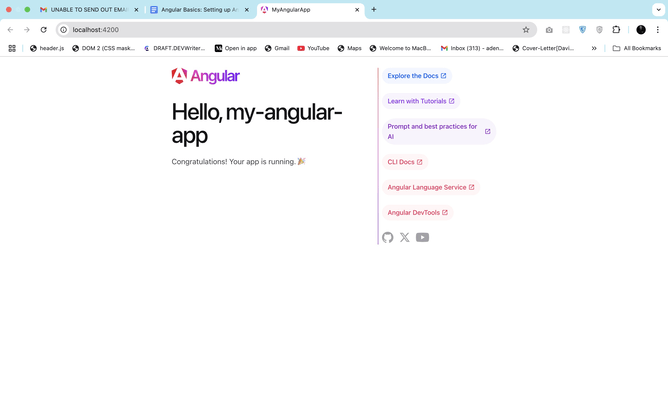Open the apps grid in bookmarks bar
The image size is (668, 418).
click(12, 49)
